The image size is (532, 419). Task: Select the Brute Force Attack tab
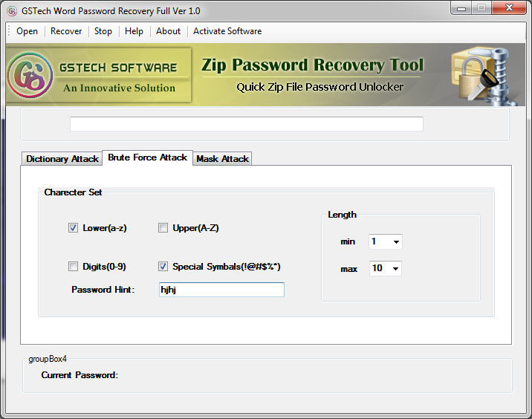pos(147,157)
